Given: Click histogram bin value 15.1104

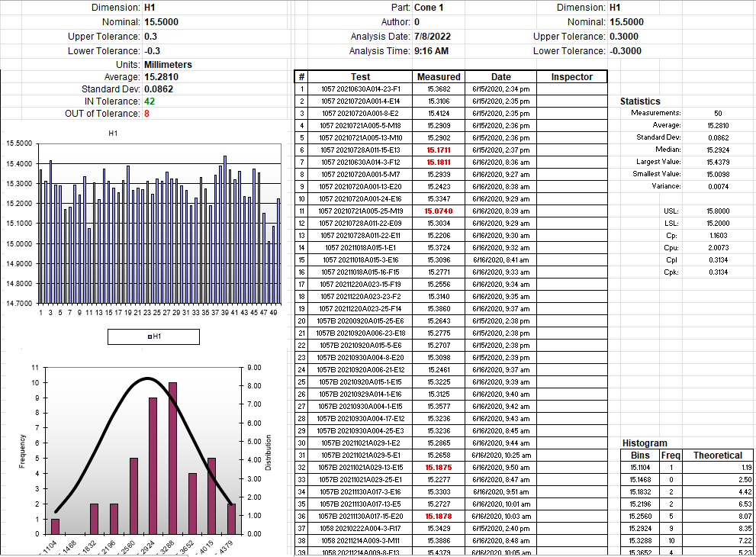Looking at the screenshot, I should coord(640,468).
